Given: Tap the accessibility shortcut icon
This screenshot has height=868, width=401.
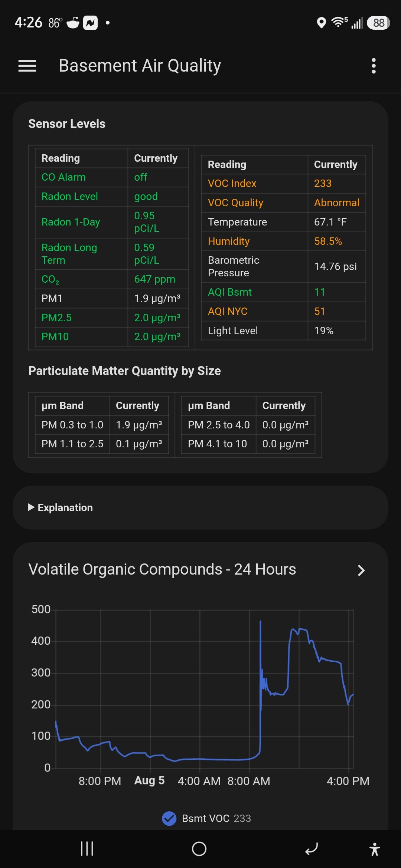Looking at the screenshot, I should coord(375,849).
